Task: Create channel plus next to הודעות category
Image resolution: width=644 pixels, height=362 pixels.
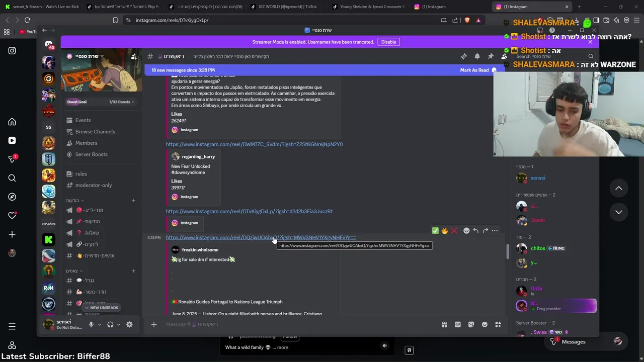Action: (x=133, y=201)
